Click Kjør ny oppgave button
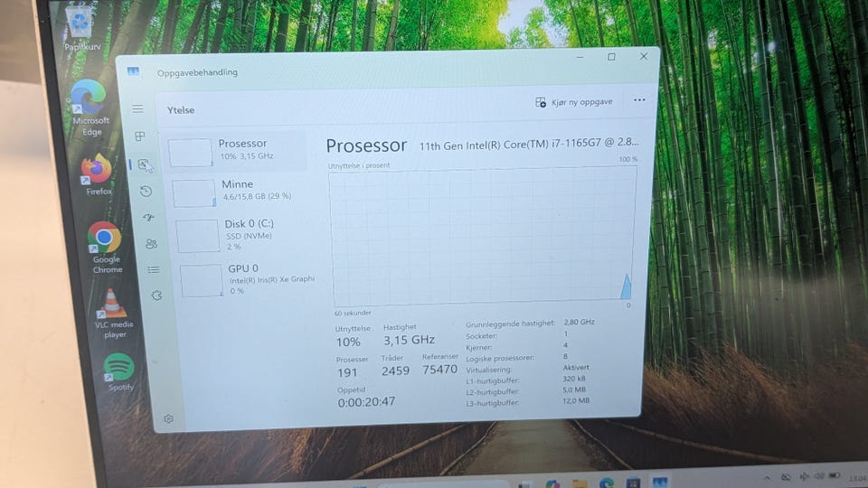868x488 pixels. tap(574, 102)
